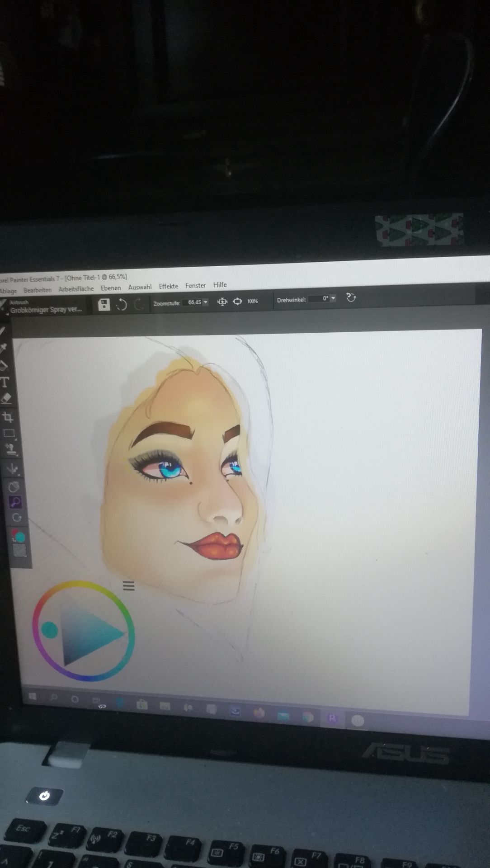The height and width of the screenshot is (868, 490).
Task: Open the Arbeitsfläche menu
Action: click(x=76, y=288)
